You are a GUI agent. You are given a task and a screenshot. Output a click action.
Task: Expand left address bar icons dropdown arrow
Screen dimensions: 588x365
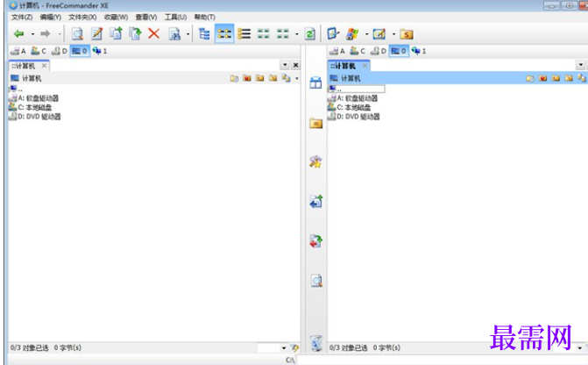pyautogui.click(x=296, y=78)
